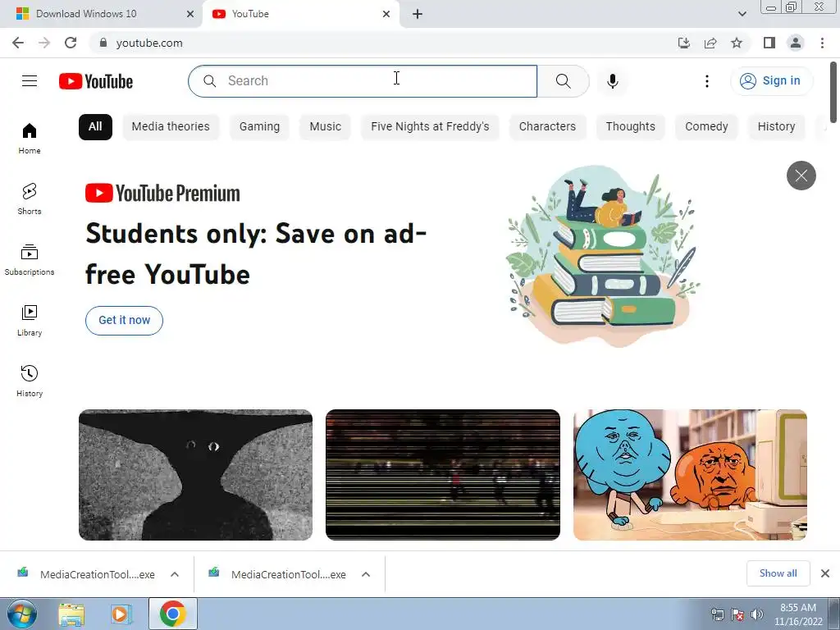
Task: Close the downloads bar
Action: (825, 573)
